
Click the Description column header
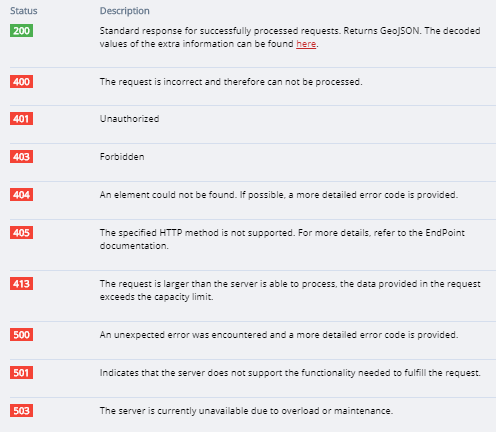(x=125, y=11)
